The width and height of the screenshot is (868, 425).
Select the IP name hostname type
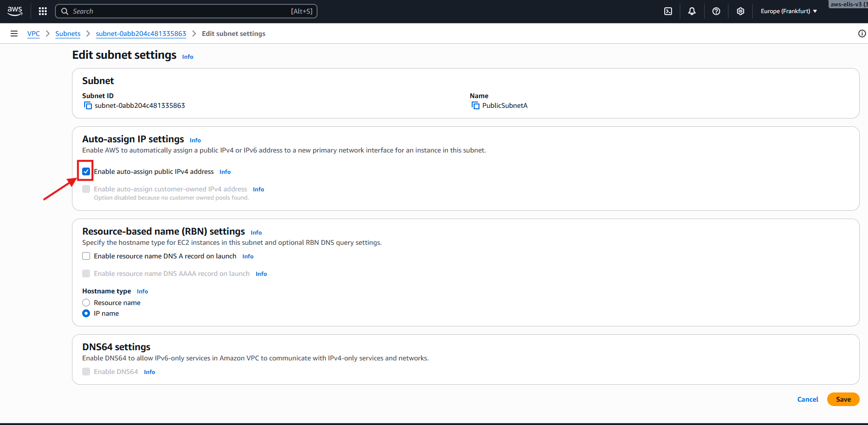tap(86, 313)
